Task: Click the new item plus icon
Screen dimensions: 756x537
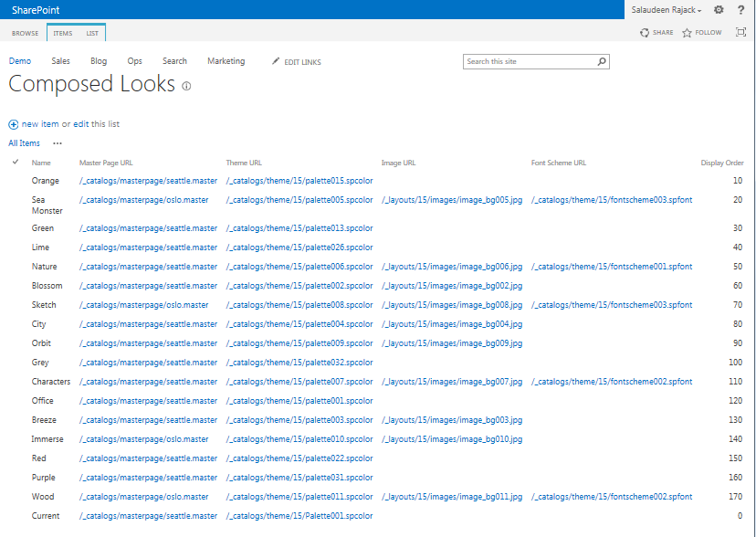Action: point(14,124)
